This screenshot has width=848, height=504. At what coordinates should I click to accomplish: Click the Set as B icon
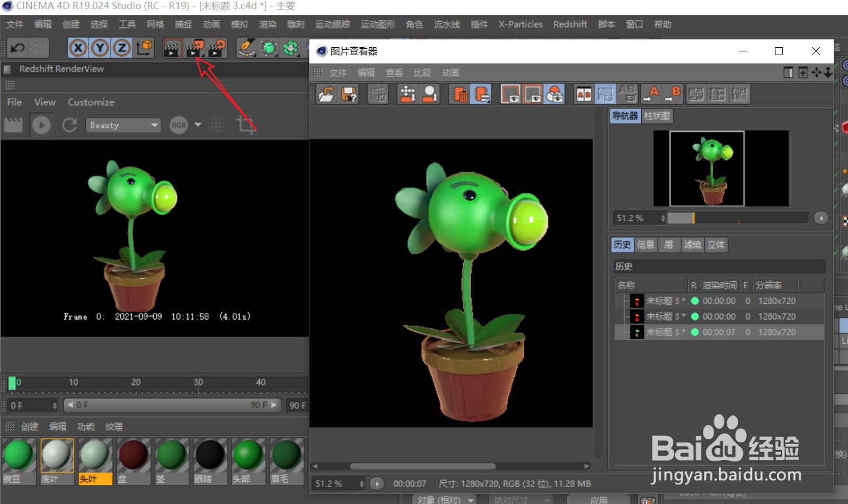[673, 94]
